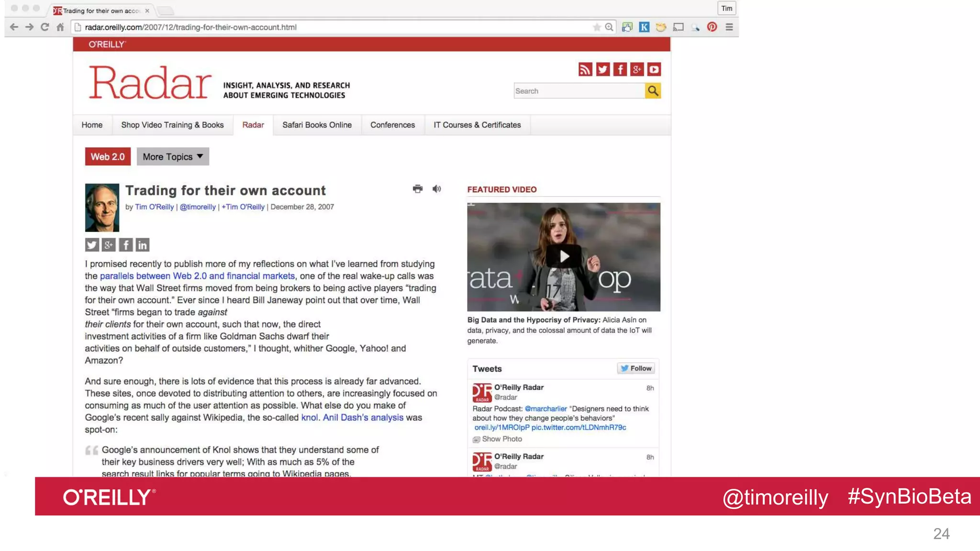This screenshot has width=980, height=551.
Task: Open the Anil Dash's analysis link
Action: (x=363, y=418)
